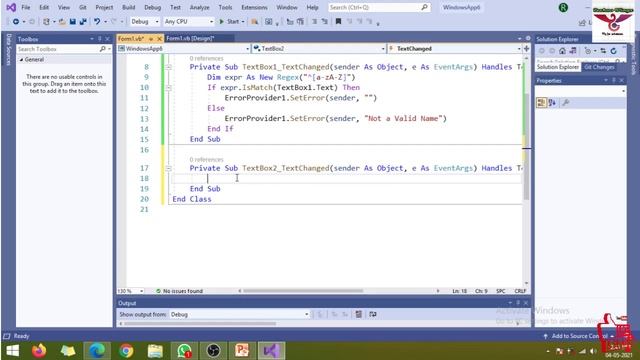The height and width of the screenshot is (360, 640).
Task: Split the editor with the plus icon
Action: [527, 49]
